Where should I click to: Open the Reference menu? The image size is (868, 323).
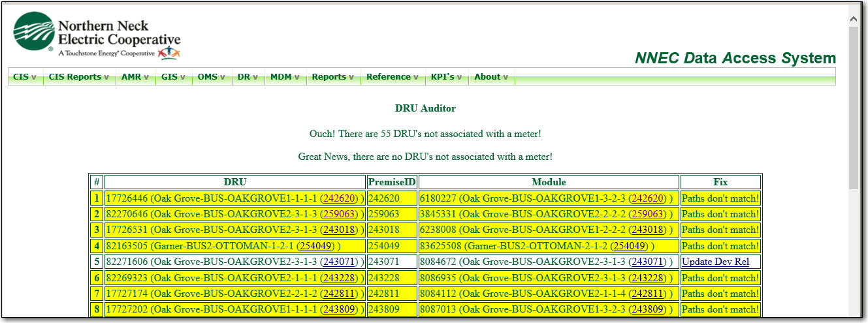coord(392,77)
